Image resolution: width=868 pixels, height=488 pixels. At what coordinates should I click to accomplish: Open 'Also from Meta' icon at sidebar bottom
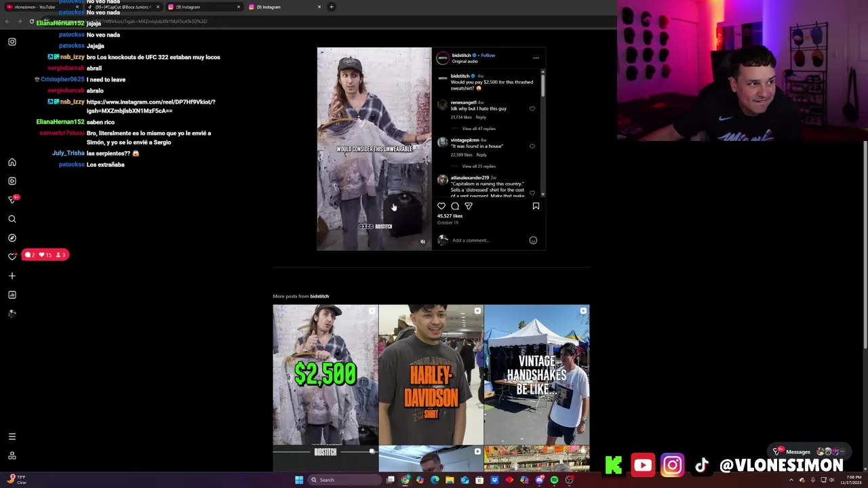(x=12, y=455)
